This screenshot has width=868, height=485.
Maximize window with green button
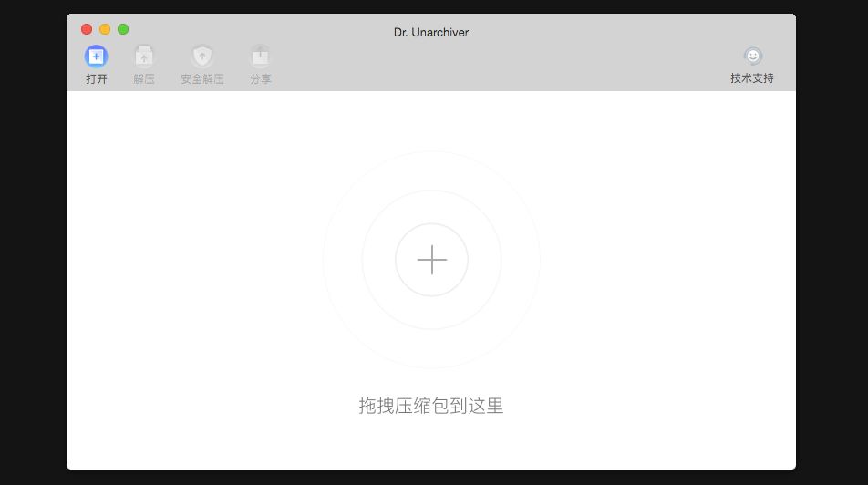(123, 29)
